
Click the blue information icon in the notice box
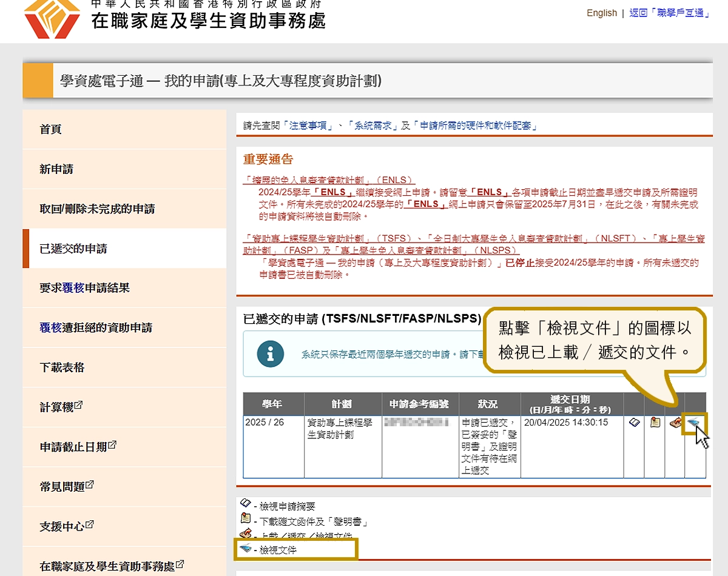point(271,353)
